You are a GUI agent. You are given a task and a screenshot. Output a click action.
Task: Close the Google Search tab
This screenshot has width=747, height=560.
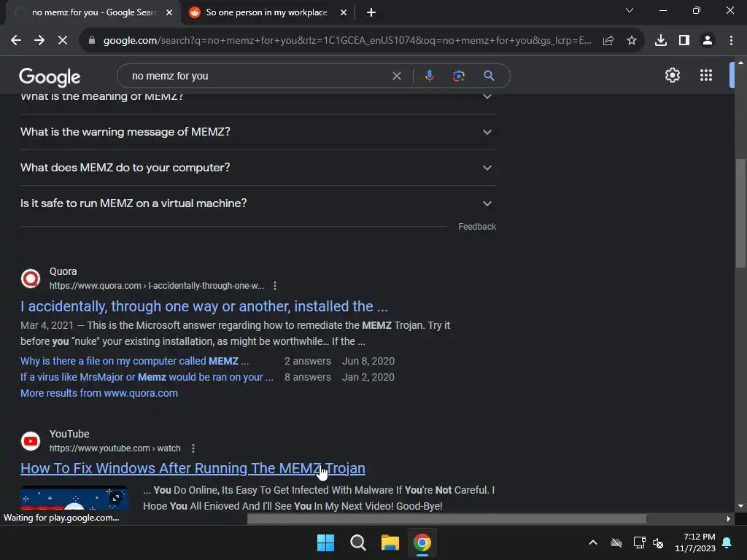pyautogui.click(x=169, y=12)
